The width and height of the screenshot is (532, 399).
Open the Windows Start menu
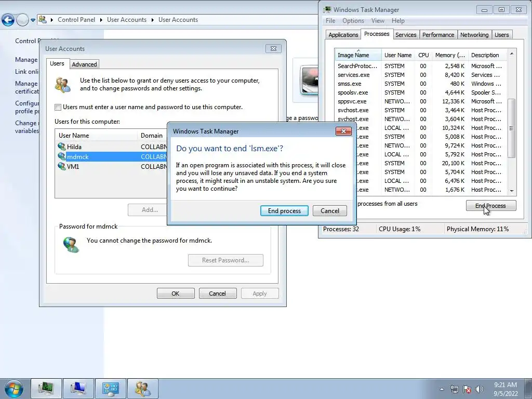click(x=14, y=389)
